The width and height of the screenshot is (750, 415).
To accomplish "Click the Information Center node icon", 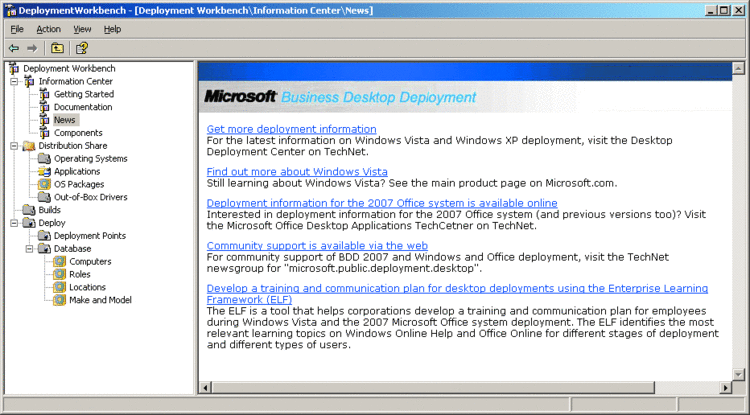I will (29, 81).
